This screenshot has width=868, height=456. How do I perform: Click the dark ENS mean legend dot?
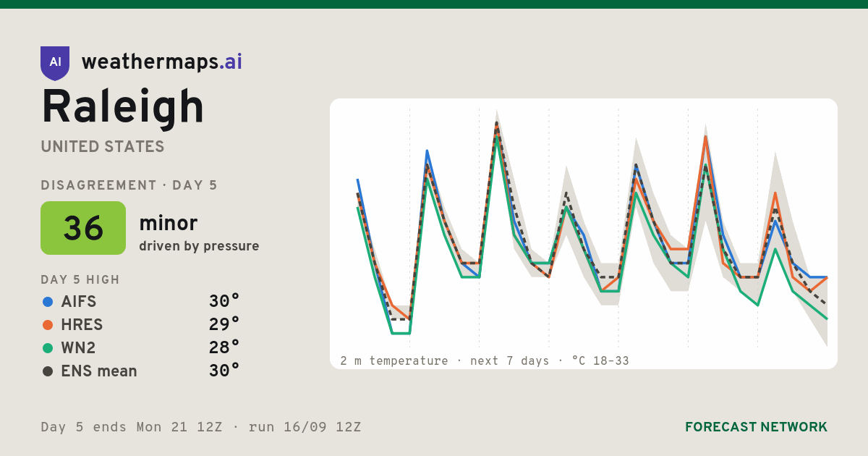tap(48, 371)
